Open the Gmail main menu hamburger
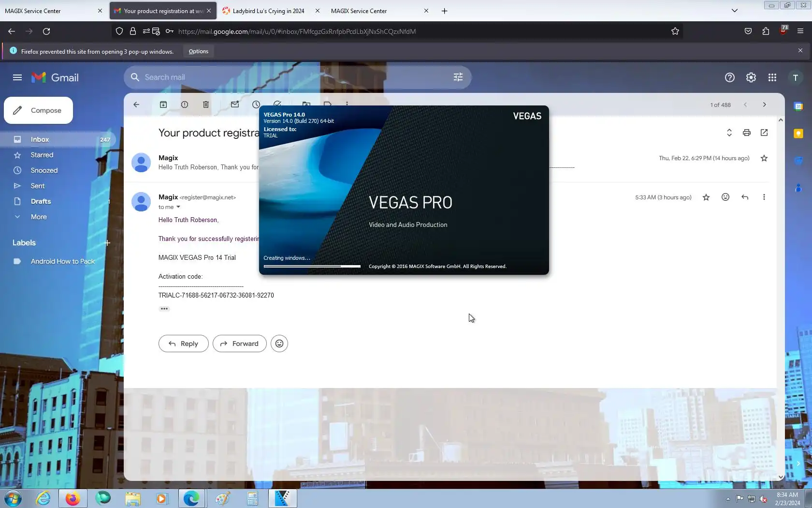 coord(17,77)
